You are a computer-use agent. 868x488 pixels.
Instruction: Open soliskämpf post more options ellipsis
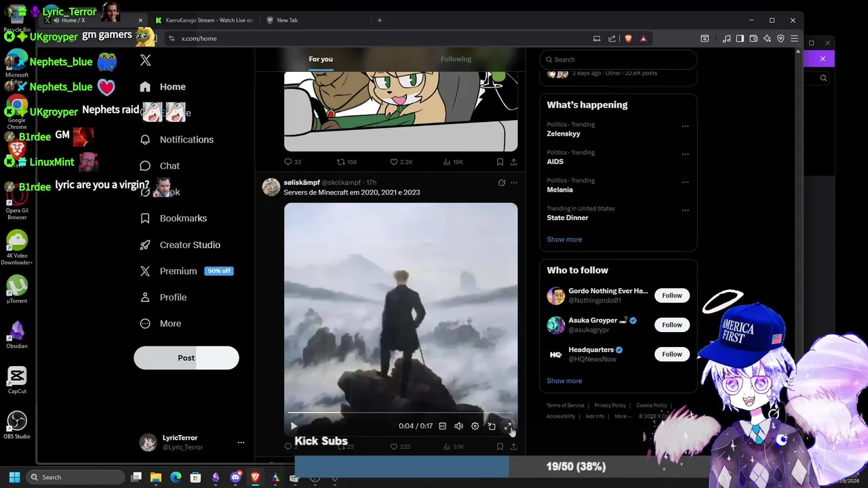pos(513,183)
